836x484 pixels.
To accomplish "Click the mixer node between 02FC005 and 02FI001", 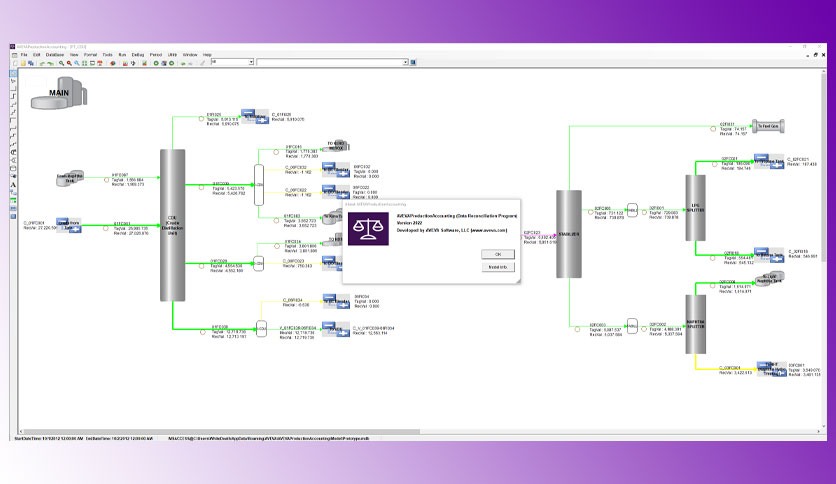I will pos(632,210).
